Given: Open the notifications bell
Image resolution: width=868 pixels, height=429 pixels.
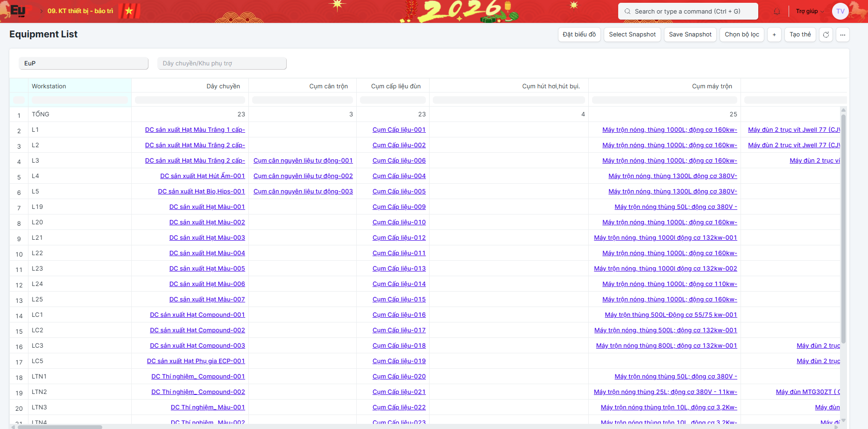Looking at the screenshot, I should click(777, 11).
